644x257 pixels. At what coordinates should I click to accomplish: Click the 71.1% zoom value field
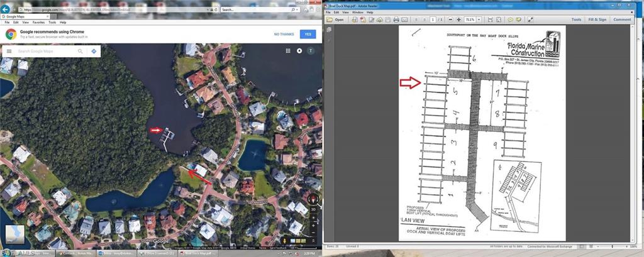469,19
